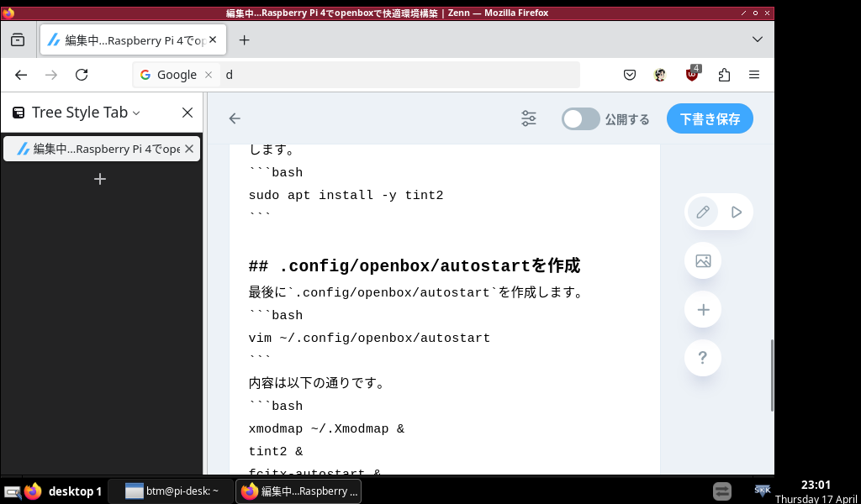Click the 23:01 clock in the taskbar
Image resolution: width=861 pixels, height=504 pixels.
816,485
